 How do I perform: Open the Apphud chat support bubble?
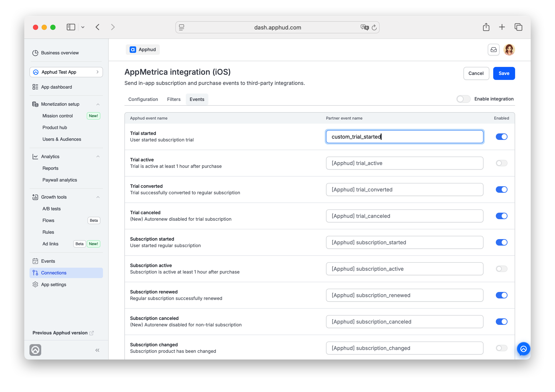(x=523, y=349)
